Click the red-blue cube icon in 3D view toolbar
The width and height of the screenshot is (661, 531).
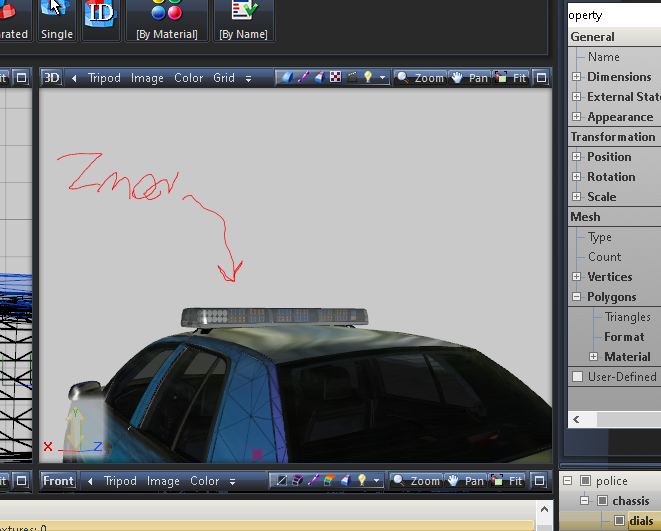pos(320,78)
